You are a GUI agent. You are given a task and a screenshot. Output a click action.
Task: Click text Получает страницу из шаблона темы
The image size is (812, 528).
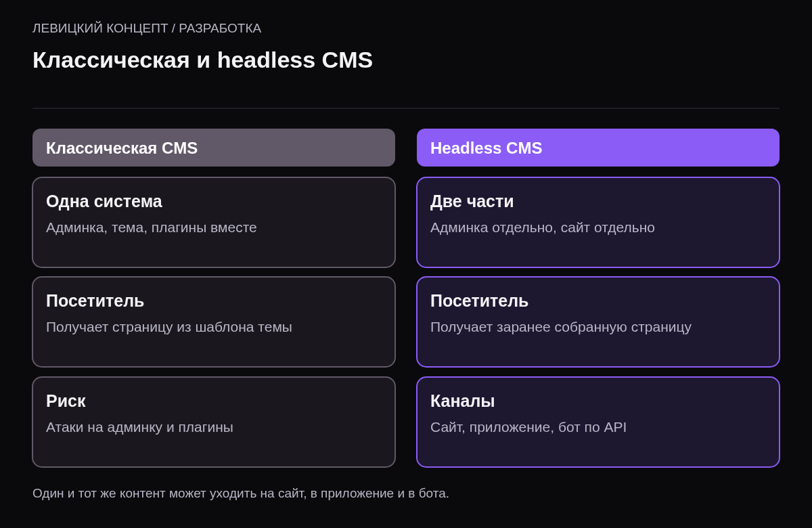(x=169, y=327)
